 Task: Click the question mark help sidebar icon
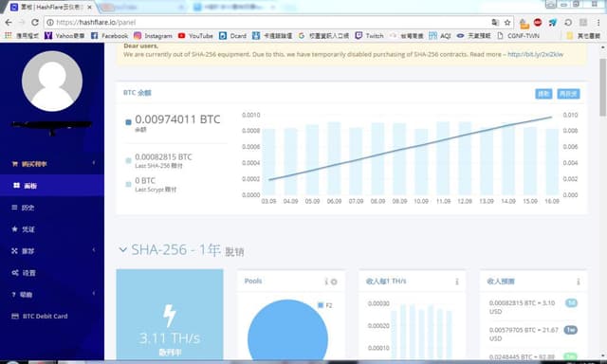coord(14,295)
